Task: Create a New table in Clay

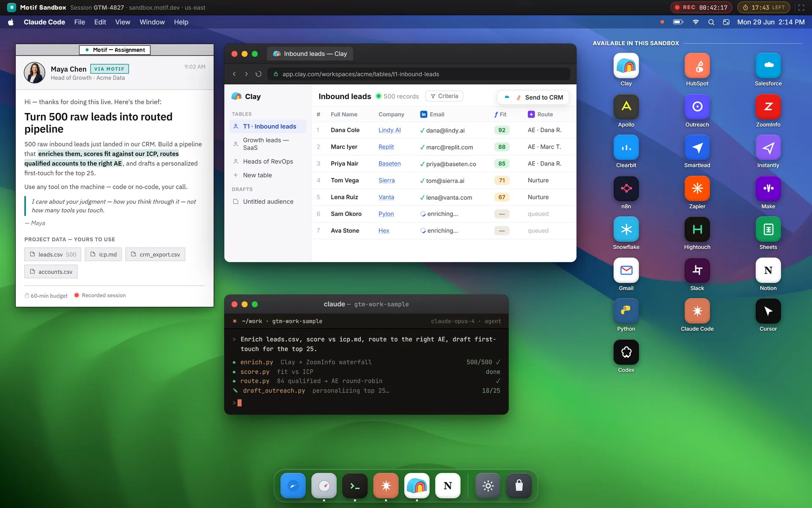Action: 268,175
